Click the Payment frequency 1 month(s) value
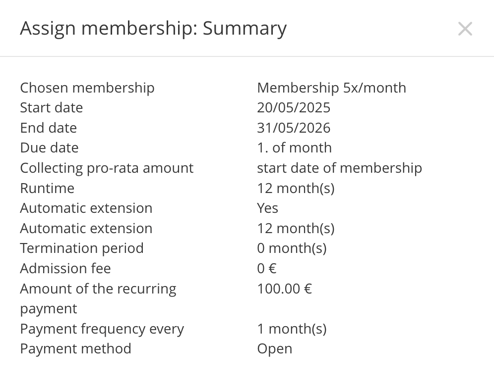 (292, 329)
